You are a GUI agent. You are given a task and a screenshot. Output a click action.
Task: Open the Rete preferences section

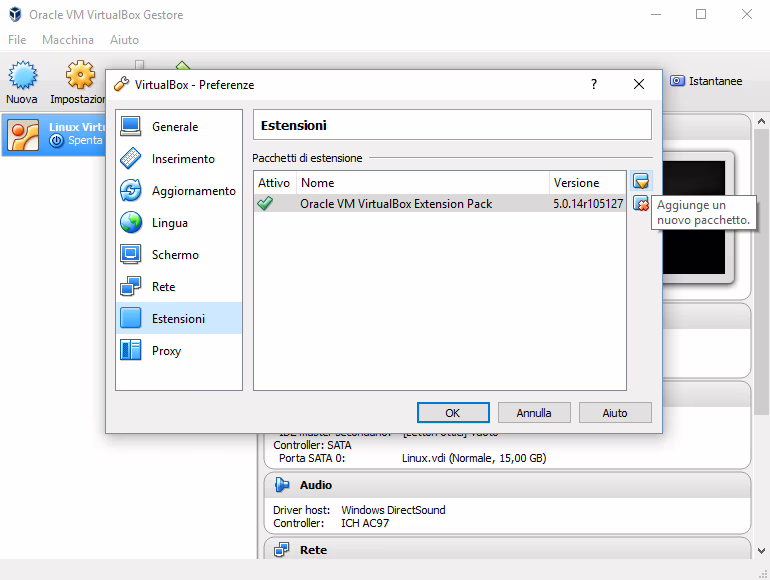coord(179,286)
